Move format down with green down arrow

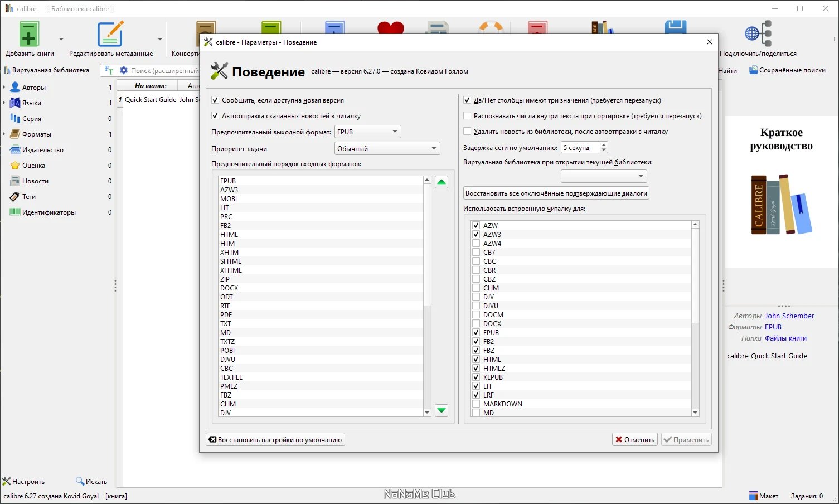442,410
